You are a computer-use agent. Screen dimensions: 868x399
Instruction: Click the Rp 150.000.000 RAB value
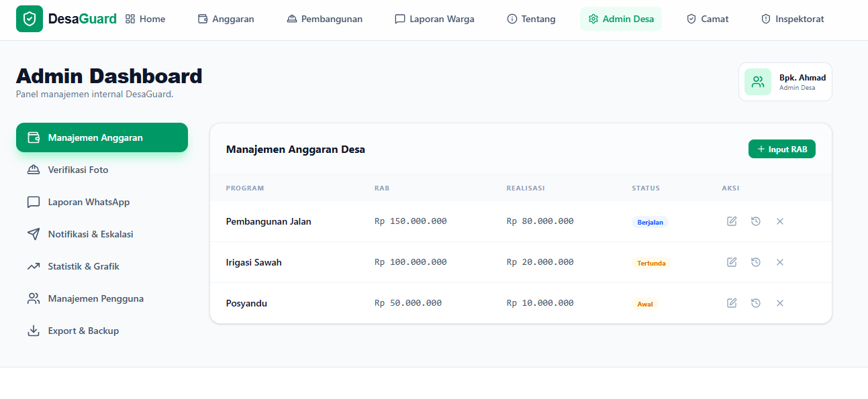click(411, 221)
